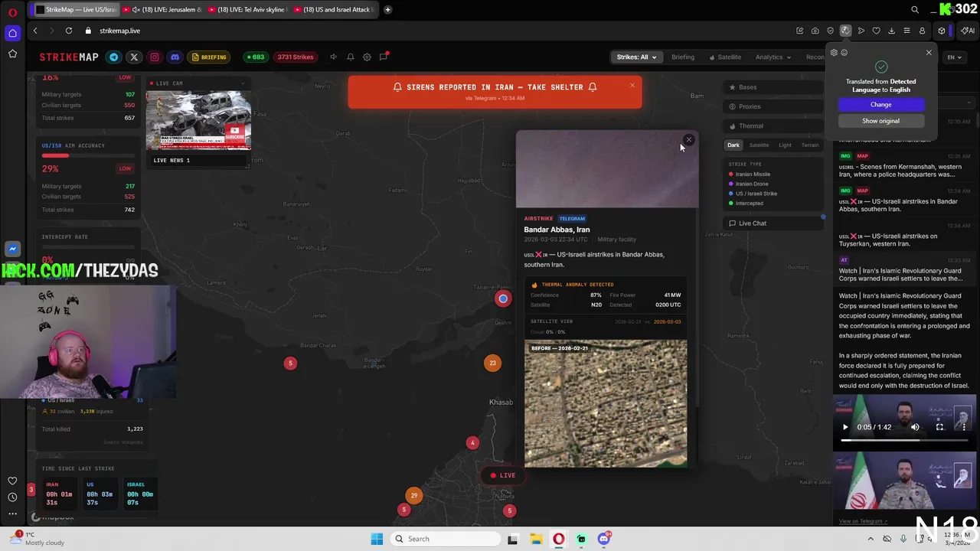Open Messenger in Opera sidebar
The height and width of the screenshot is (551, 980).
pos(12,249)
